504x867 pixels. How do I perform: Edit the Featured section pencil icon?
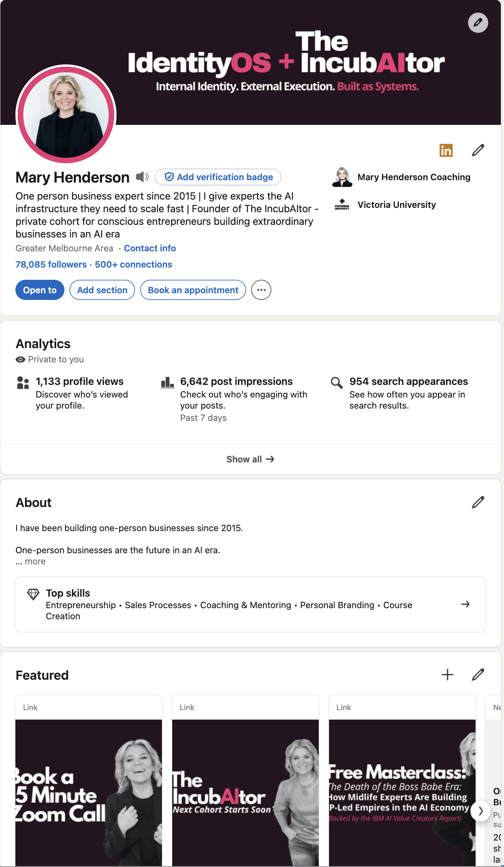click(478, 675)
